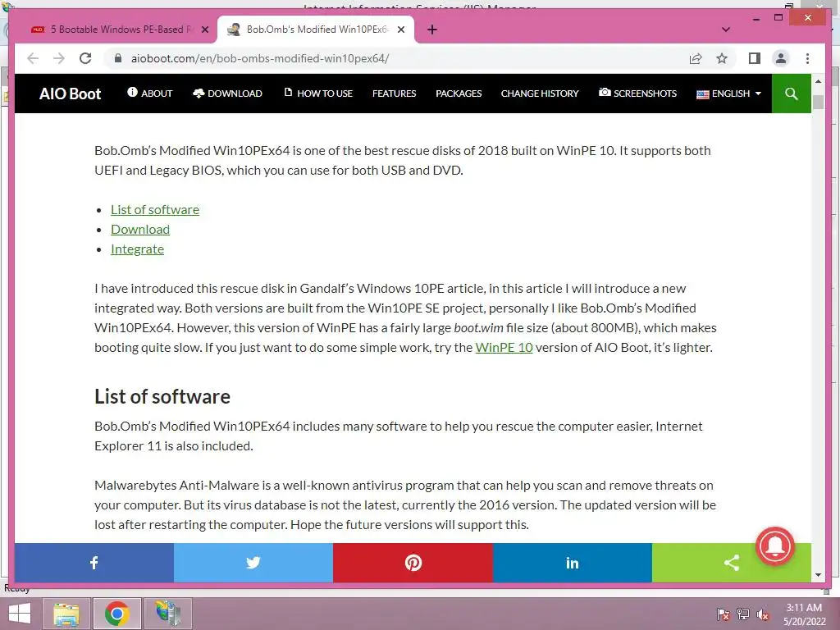The width and height of the screenshot is (840, 630).
Task: Click the green generic share icon
Action: (732, 563)
